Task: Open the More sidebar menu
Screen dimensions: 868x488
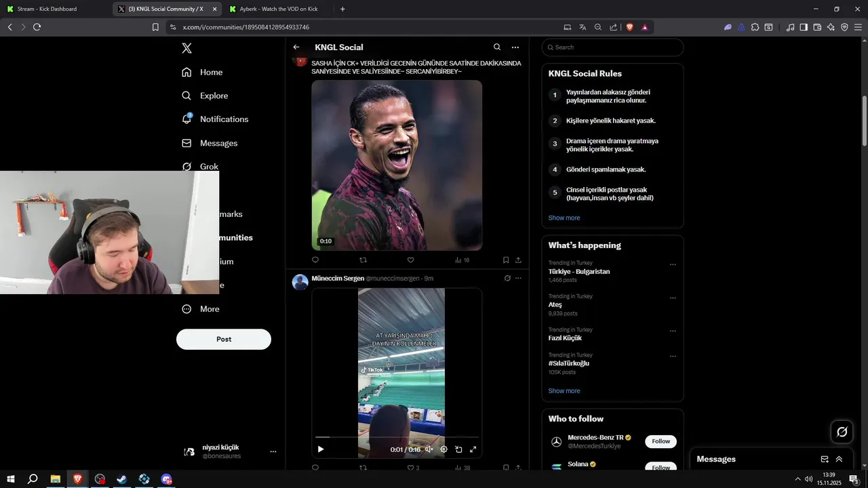Action: [x=201, y=309]
